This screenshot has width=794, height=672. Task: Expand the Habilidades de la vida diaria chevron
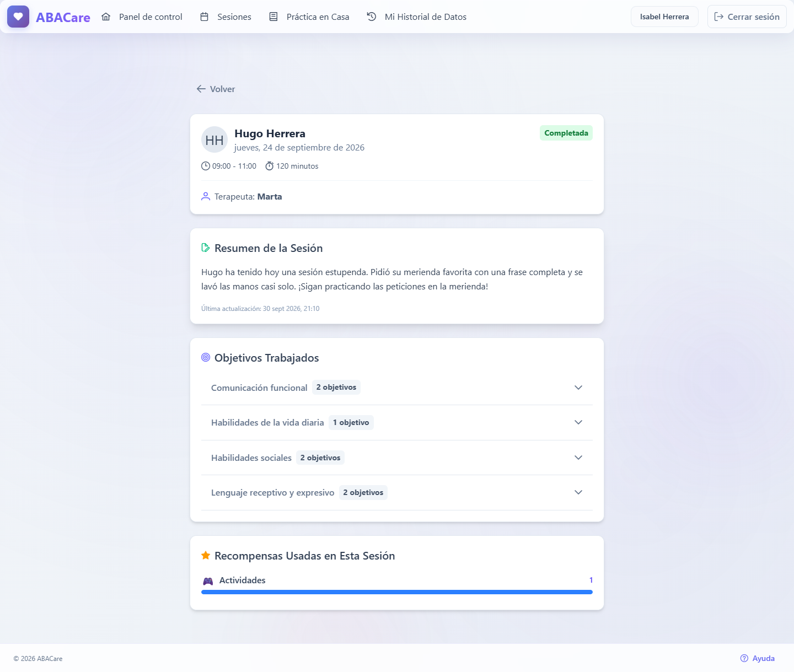[578, 422]
